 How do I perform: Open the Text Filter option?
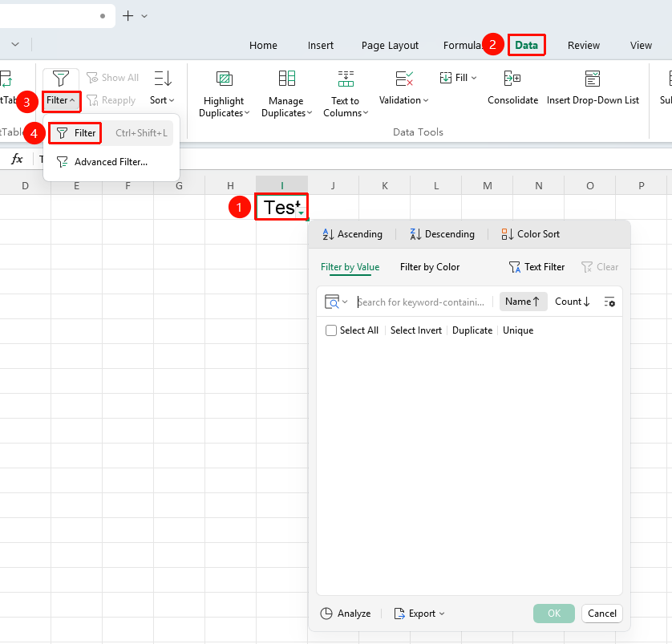point(536,267)
